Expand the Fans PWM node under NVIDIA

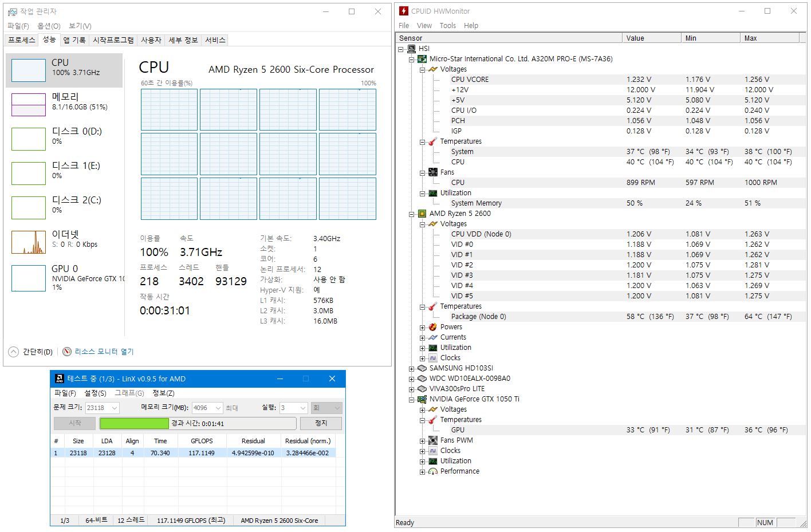coord(422,441)
